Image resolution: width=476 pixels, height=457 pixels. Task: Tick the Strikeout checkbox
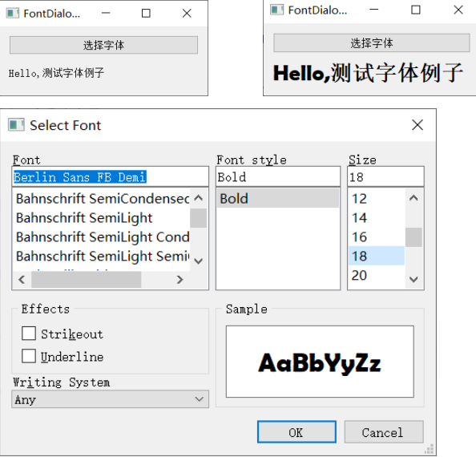pos(29,333)
